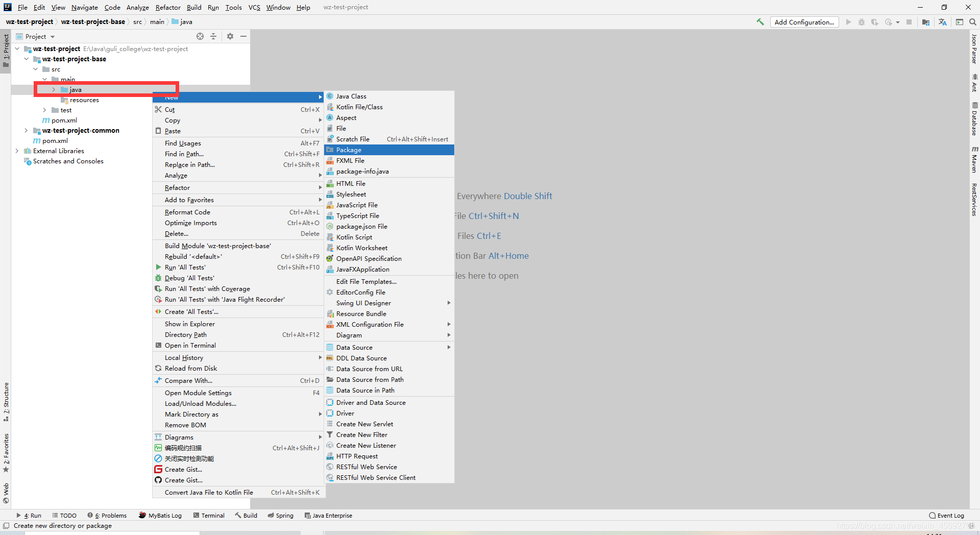The image size is (980, 535).
Task: Click Open in Terminal
Action: click(x=238, y=345)
